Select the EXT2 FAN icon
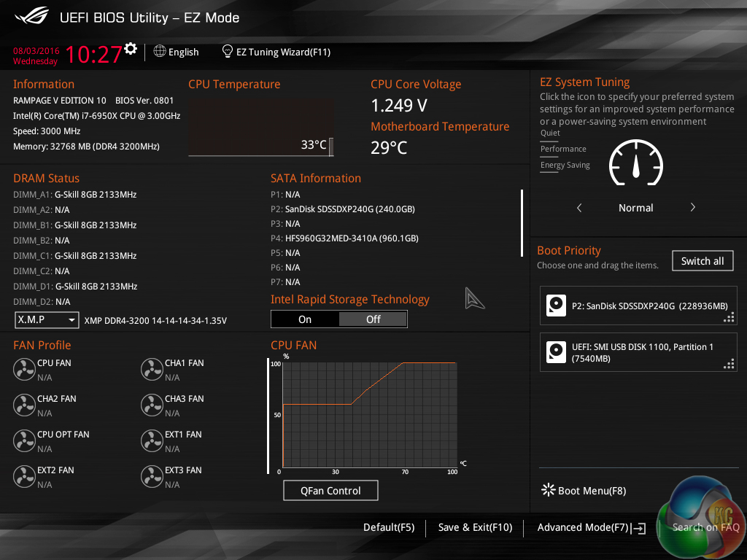 pos(24,477)
